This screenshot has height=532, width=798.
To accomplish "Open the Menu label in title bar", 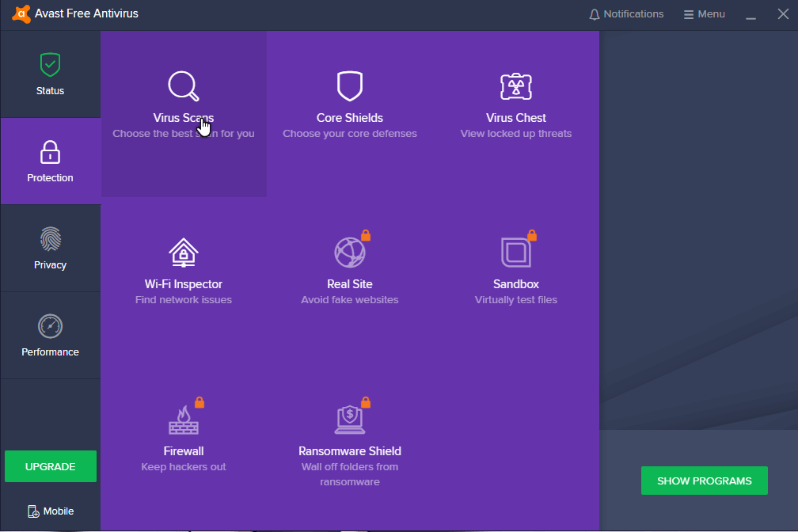I will (711, 14).
